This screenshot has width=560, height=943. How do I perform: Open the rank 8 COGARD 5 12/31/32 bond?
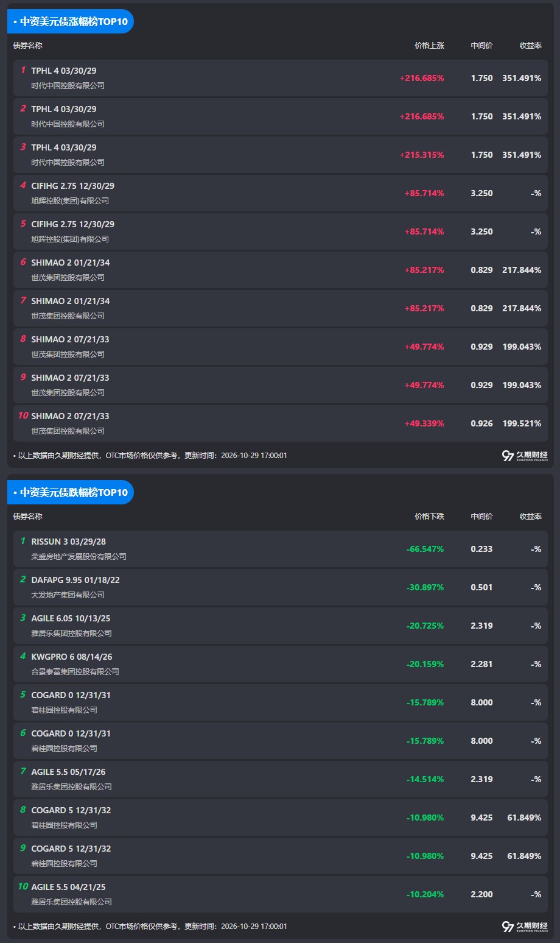281,818
